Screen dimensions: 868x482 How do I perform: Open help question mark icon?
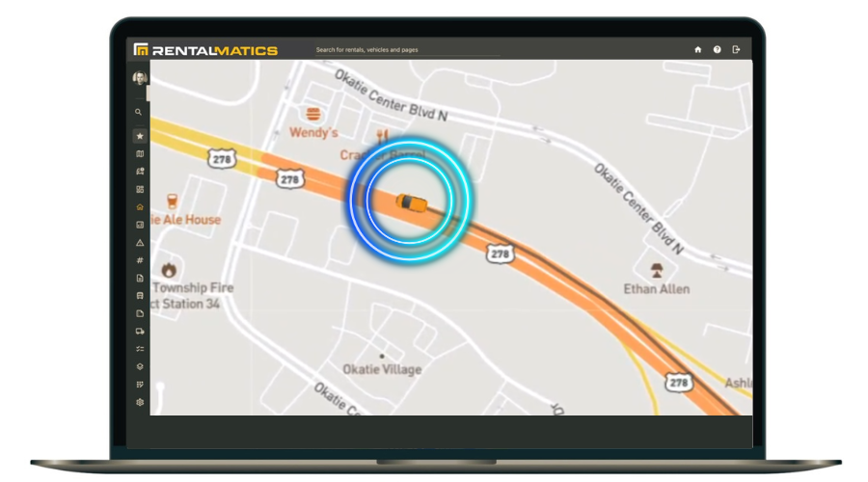point(717,49)
